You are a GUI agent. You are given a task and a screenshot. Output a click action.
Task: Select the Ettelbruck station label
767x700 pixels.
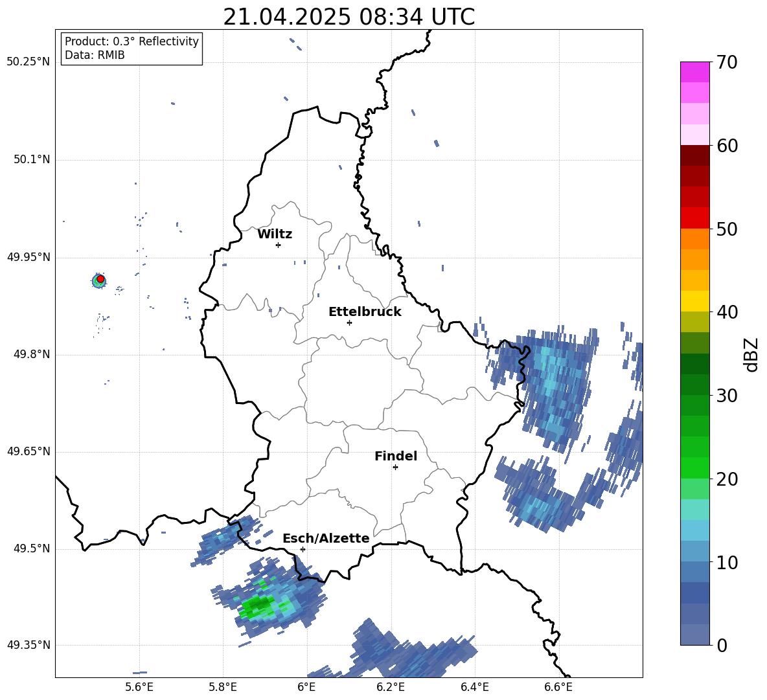365,312
